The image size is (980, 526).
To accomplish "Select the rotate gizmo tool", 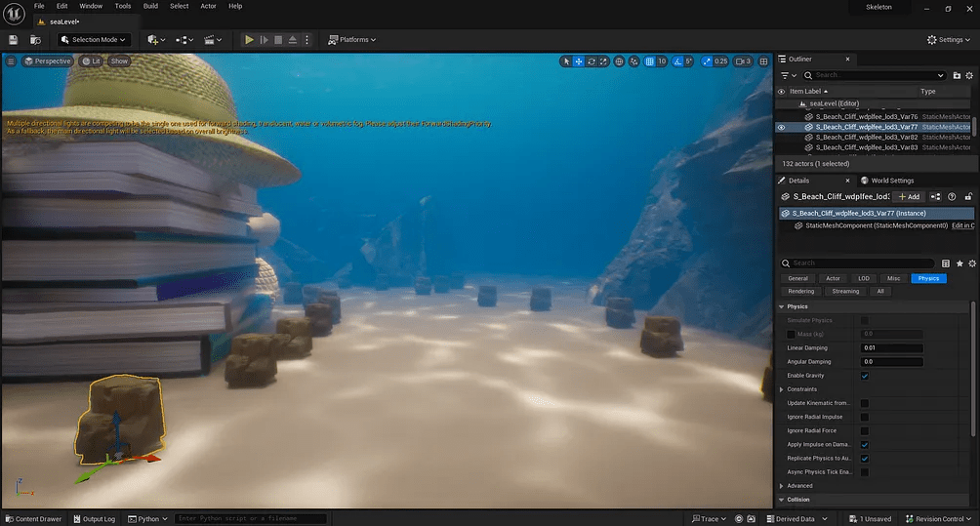I will [x=592, y=61].
